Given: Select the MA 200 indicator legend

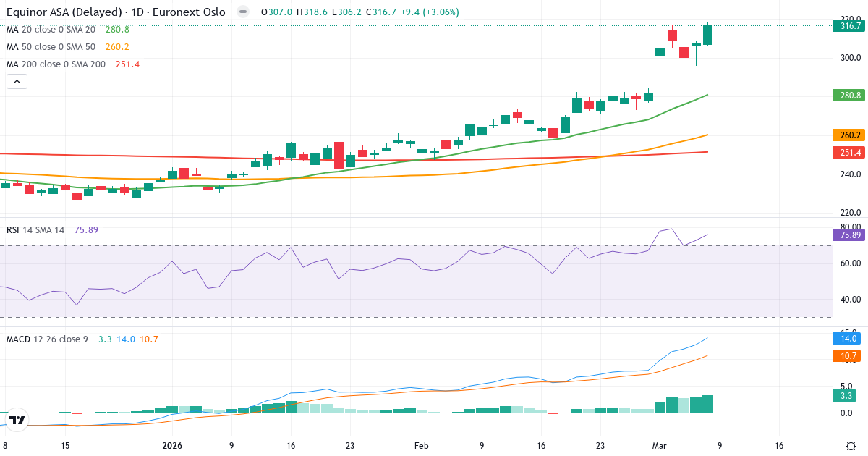Looking at the screenshot, I should pos(56,64).
